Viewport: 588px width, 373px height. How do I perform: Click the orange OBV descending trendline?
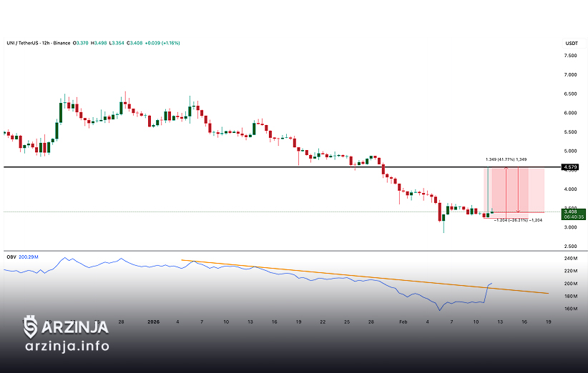[358, 277]
